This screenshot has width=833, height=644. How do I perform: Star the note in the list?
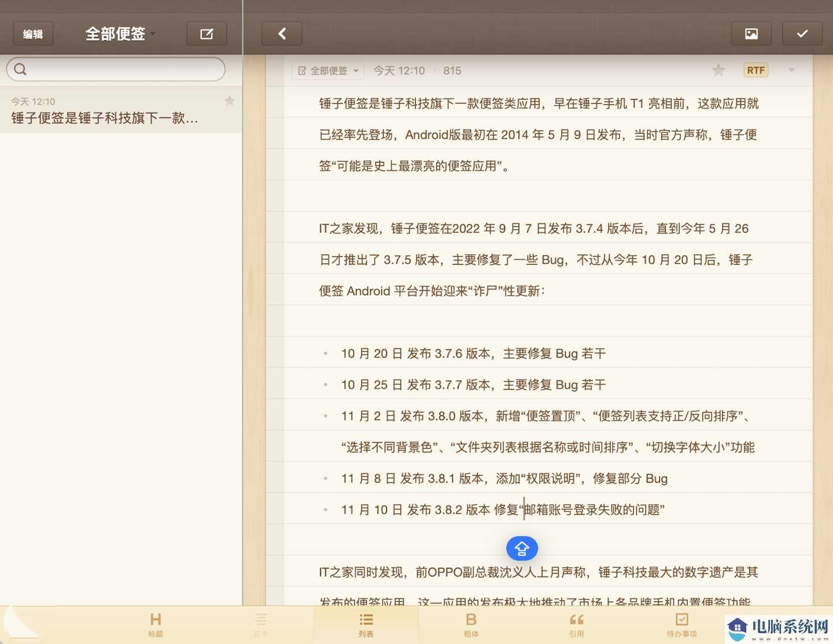(x=230, y=101)
